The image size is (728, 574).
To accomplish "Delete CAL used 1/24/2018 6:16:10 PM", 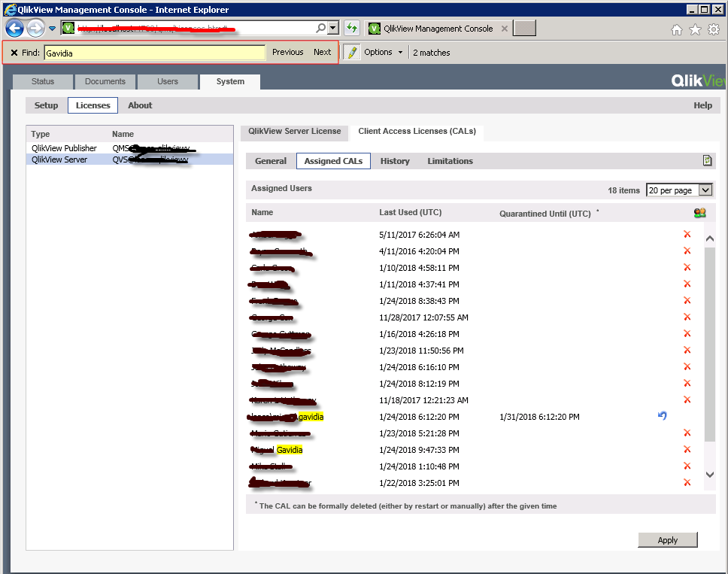I will (687, 367).
